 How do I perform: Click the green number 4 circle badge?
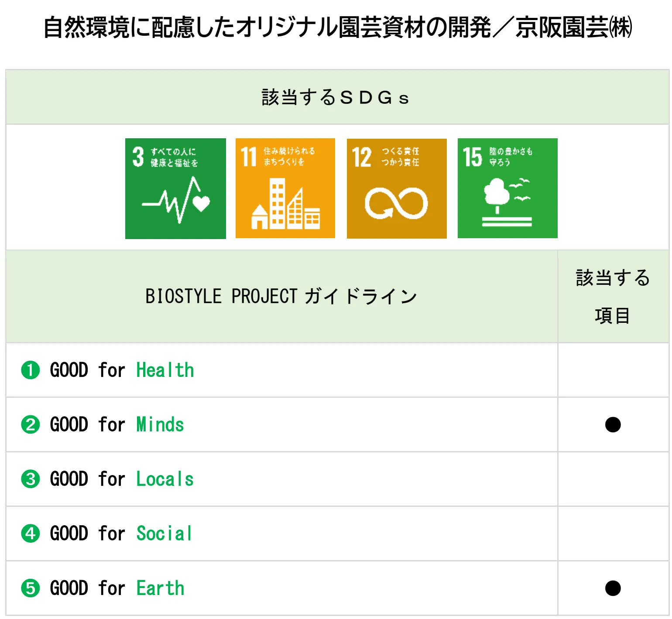tap(31, 534)
